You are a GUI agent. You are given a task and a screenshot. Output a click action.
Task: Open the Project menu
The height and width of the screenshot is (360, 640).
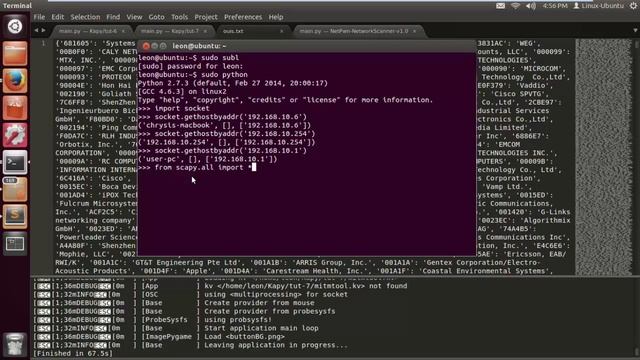[x=206, y=17]
